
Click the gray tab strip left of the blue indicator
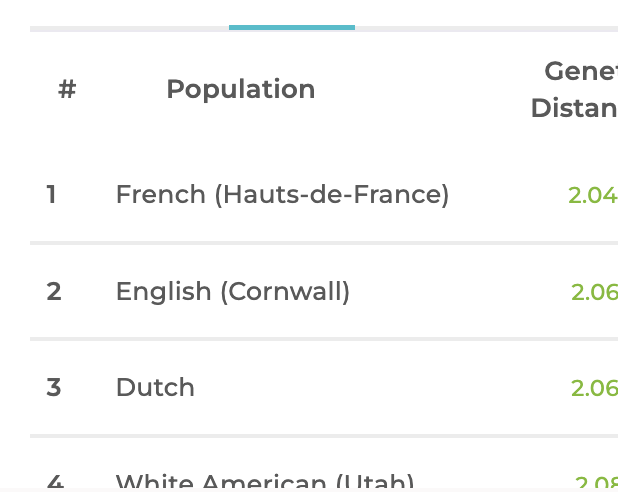pyautogui.click(x=130, y=28)
